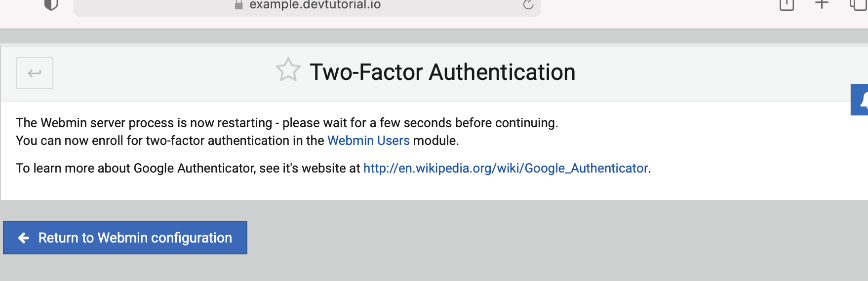This screenshot has height=281, width=868.
Task: Open the Safari share icon
Action: click(787, 4)
